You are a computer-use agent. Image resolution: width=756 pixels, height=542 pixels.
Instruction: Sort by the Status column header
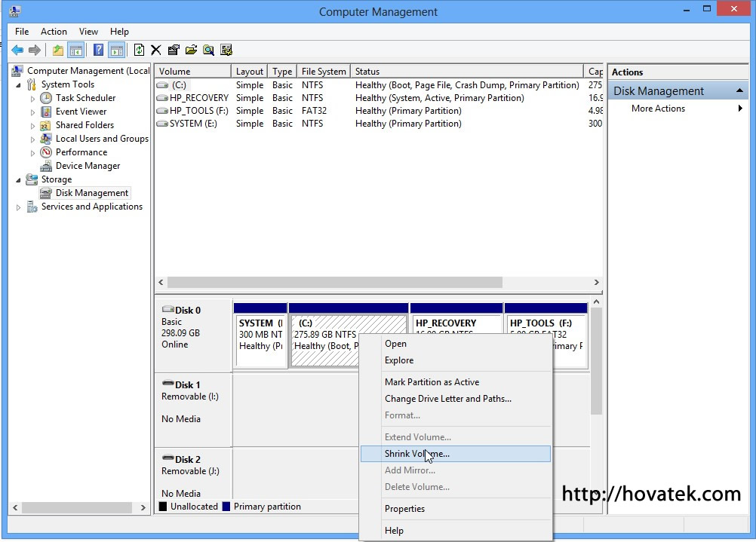[x=467, y=72]
